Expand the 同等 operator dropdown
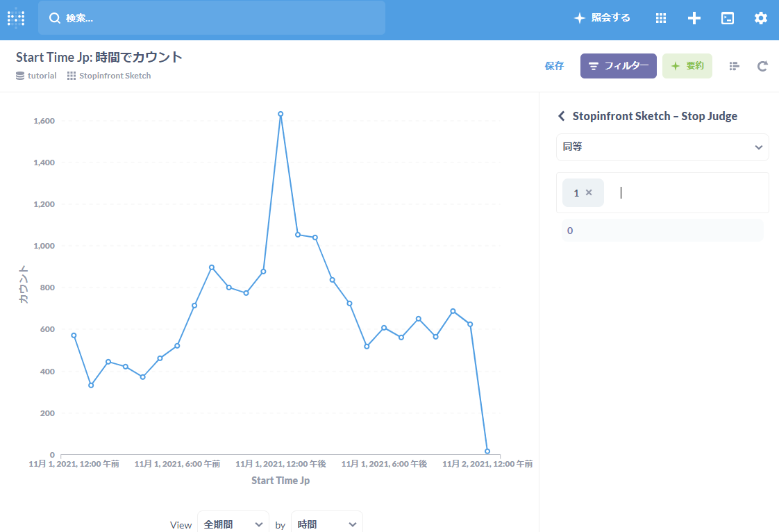Viewport: 779px width, 532px height. pyautogui.click(x=662, y=147)
